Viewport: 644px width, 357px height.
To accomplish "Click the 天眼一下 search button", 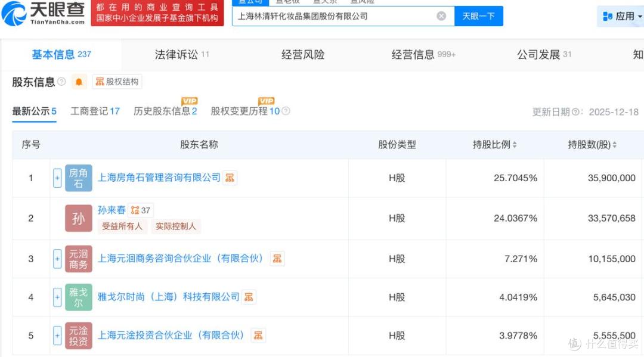I will [478, 16].
